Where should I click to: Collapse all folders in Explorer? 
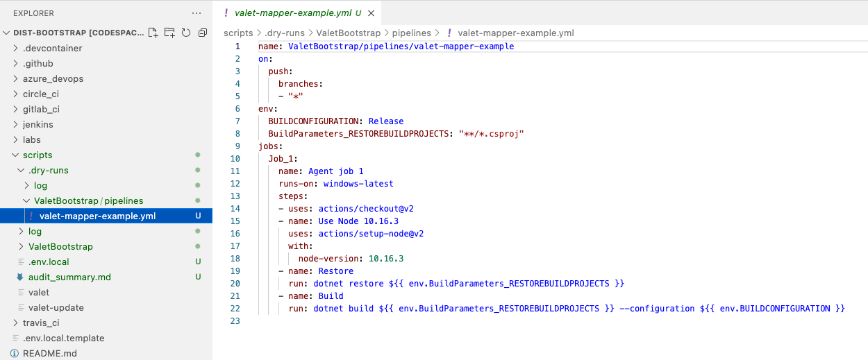pyautogui.click(x=203, y=33)
